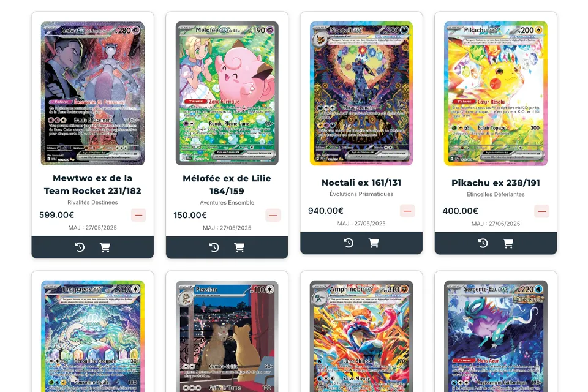This screenshot has height=392, width=588.
Task: Open the Persian card thumbnail
Action: 227,336
